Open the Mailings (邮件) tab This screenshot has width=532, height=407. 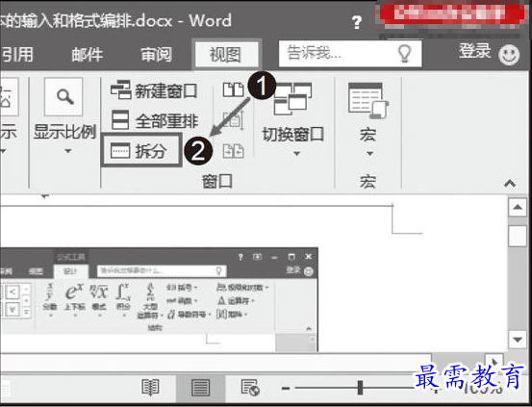pyautogui.click(x=88, y=55)
